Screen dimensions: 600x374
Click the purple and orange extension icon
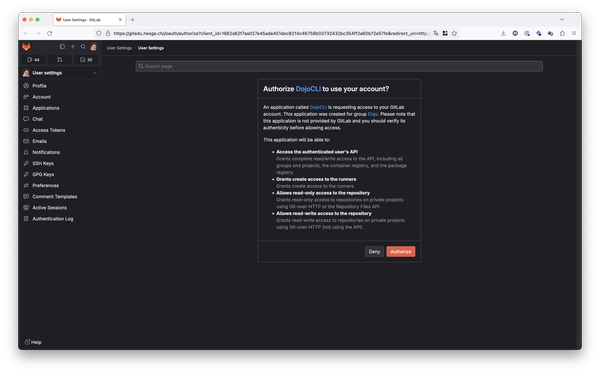click(x=539, y=33)
